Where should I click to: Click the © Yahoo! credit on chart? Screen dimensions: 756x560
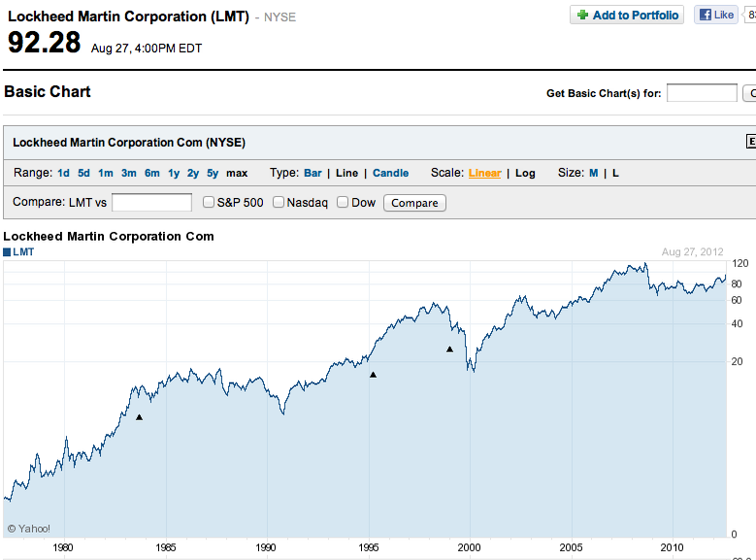28,529
